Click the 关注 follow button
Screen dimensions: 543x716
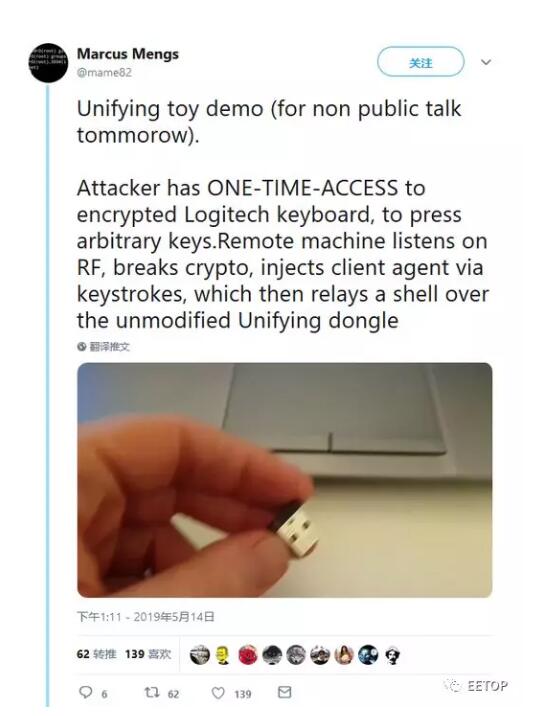(420, 62)
